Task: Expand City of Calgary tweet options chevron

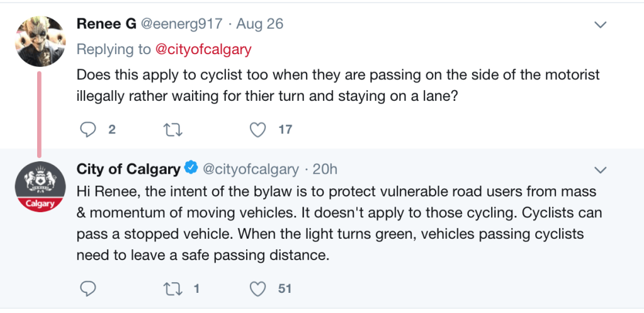Action: coord(601,169)
